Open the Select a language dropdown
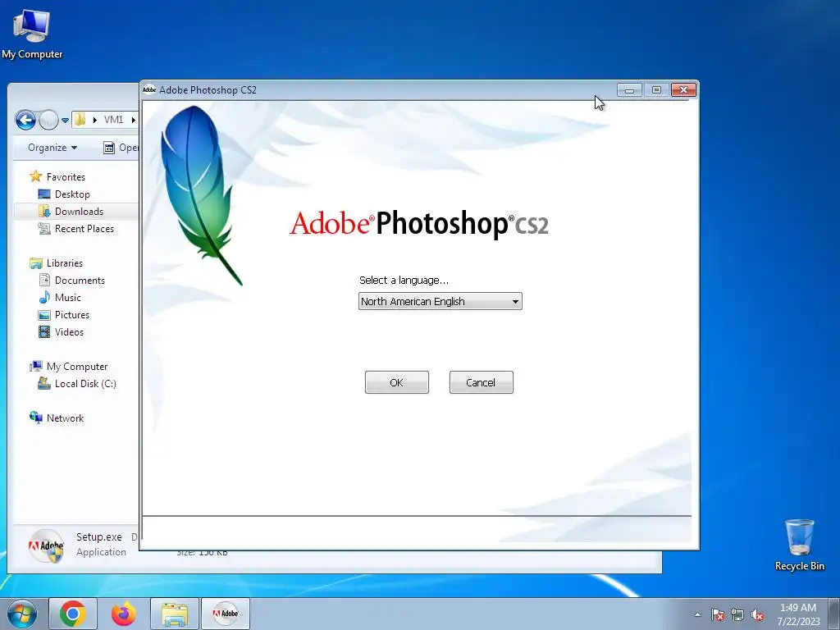 coord(441,301)
